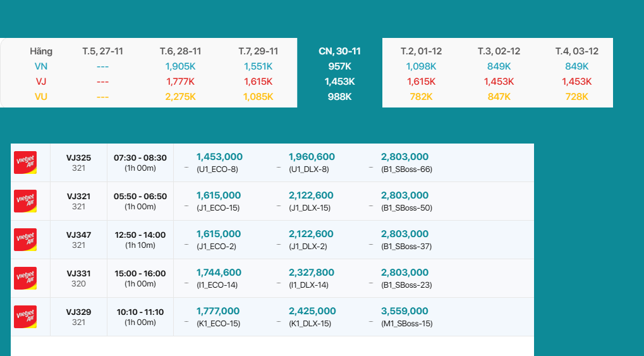The image size is (644, 356).
Task: Choose the VU 1,085K fare on T.7, 29-11
Action: point(258,97)
